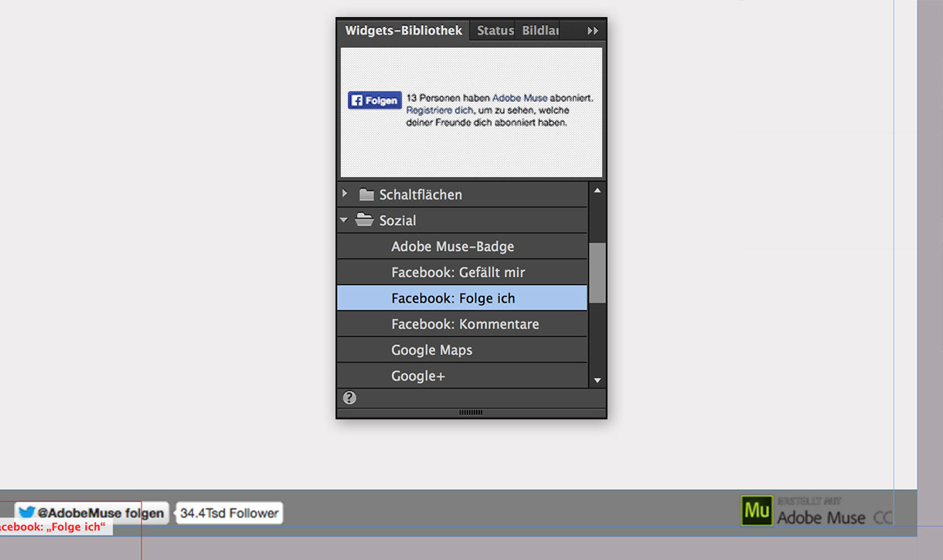Click the panel resize grip at bottom
Image resolution: width=943 pixels, height=560 pixels.
[x=471, y=412]
